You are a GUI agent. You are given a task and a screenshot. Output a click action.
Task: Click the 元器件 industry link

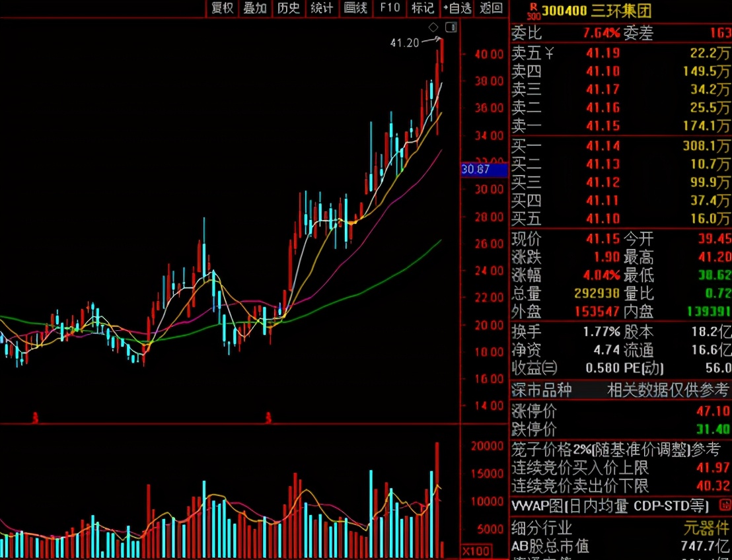(707, 528)
